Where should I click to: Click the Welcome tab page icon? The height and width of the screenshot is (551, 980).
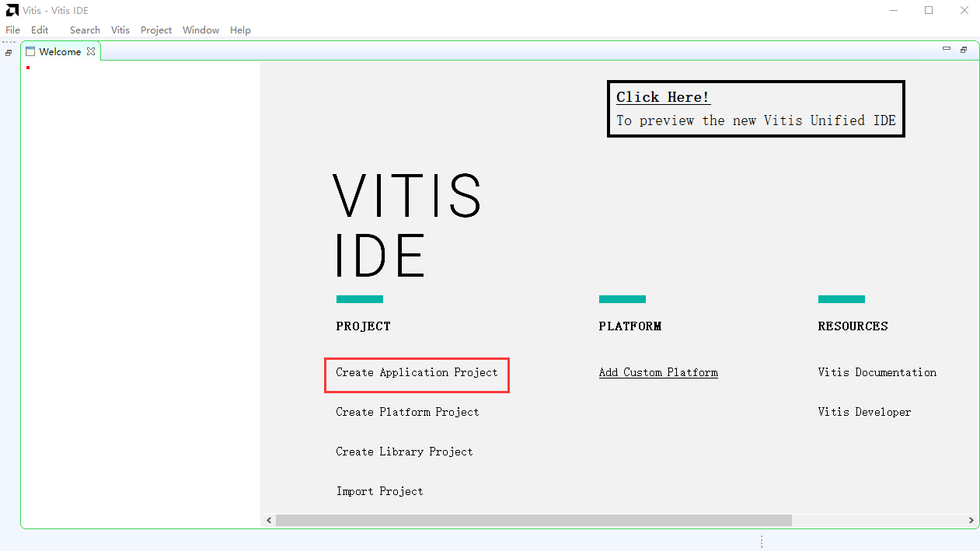coord(30,51)
